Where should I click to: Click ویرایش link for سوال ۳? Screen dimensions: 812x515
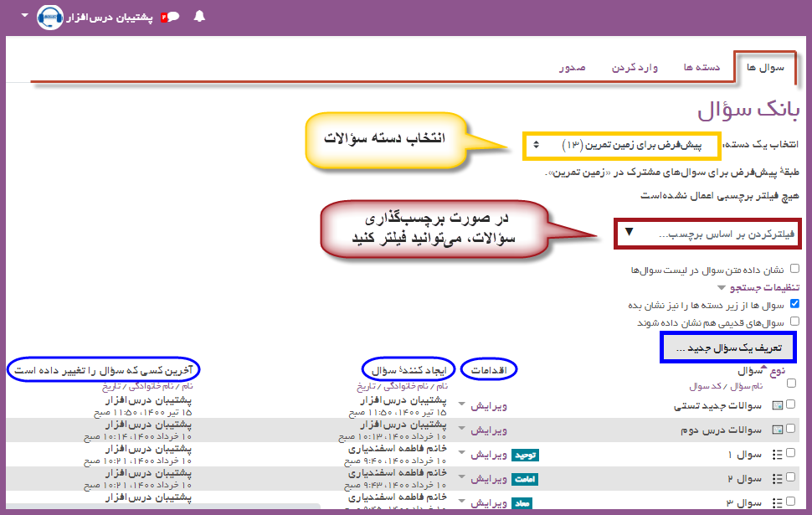488,502
